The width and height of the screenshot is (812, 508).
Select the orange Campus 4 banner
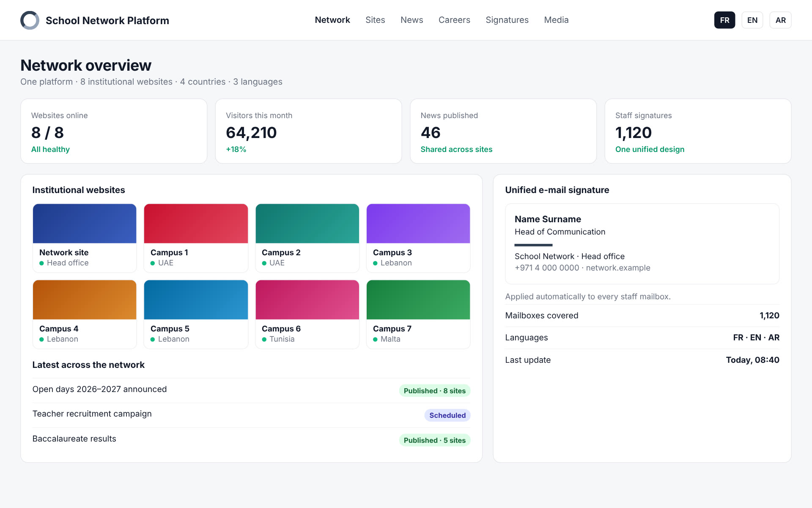(x=85, y=300)
